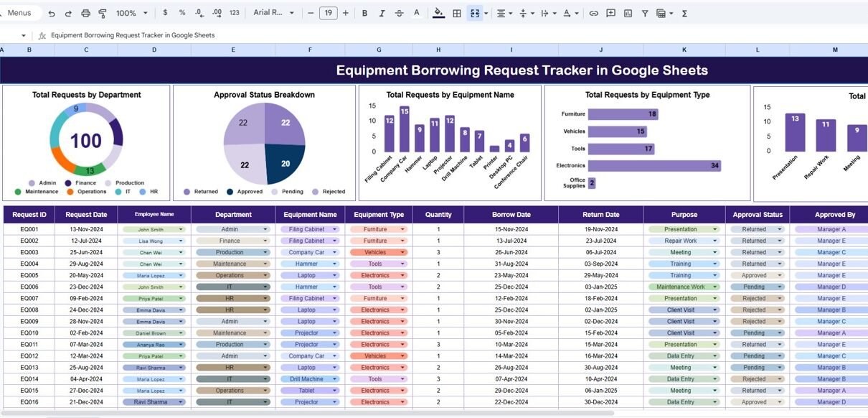Open the more number formats 123 menu
This screenshot has height=418, width=868.
click(234, 13)
